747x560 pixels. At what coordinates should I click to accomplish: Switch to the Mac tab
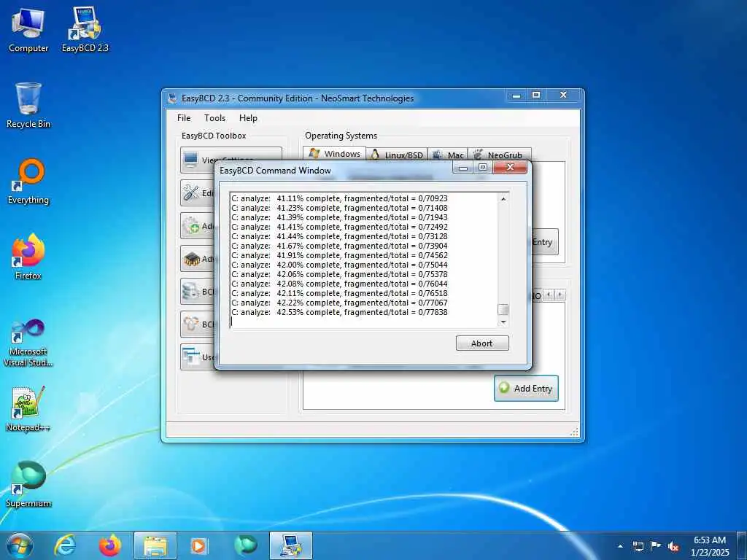click(x=448, y=155)
